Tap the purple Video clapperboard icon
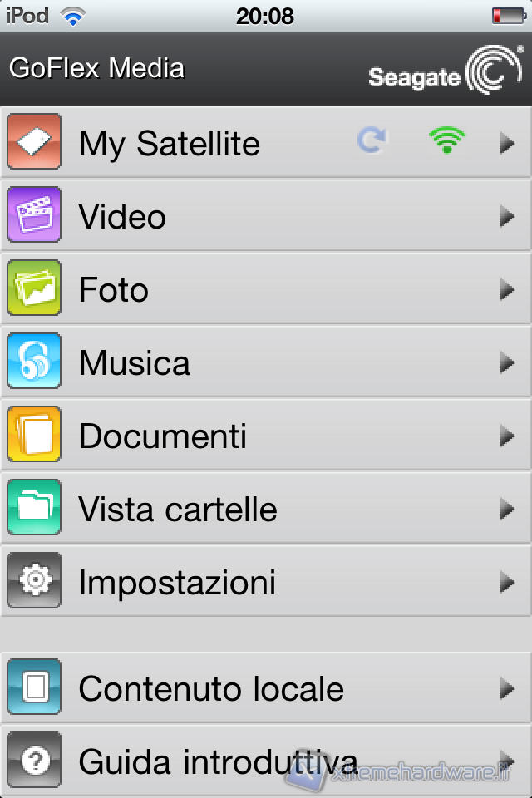Image resolution: width=532 pixels, height=798 pixels. tap(34, 215)
